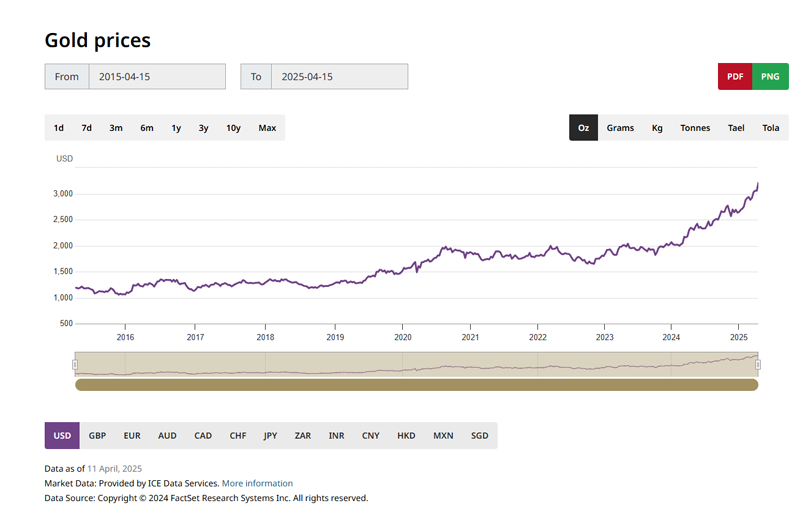The width and height of the screenshot is (800, 509).
Task: Change currency to GBP
Action: tap(97, 436)
